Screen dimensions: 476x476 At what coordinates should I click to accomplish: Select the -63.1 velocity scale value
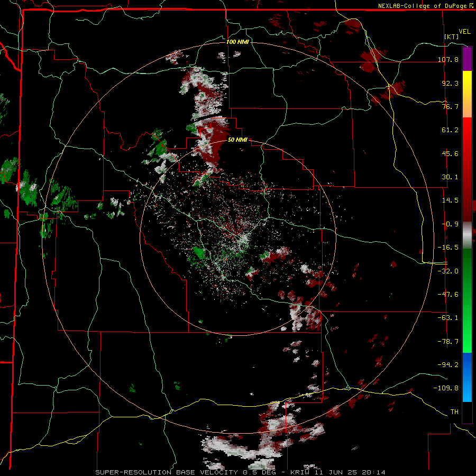(448, 318)
